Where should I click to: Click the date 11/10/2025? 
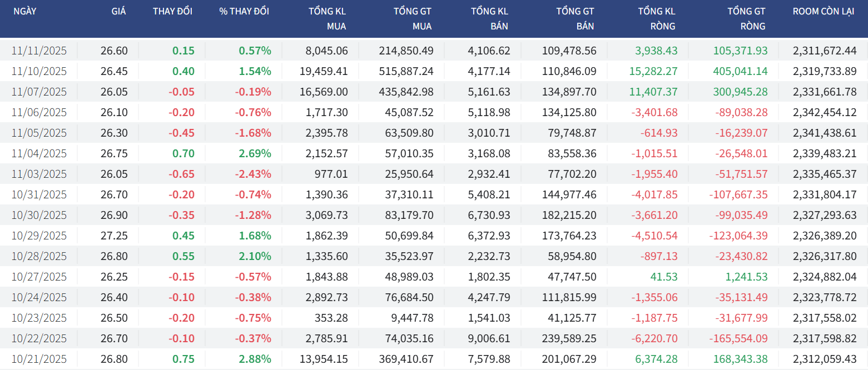[39, 71]
